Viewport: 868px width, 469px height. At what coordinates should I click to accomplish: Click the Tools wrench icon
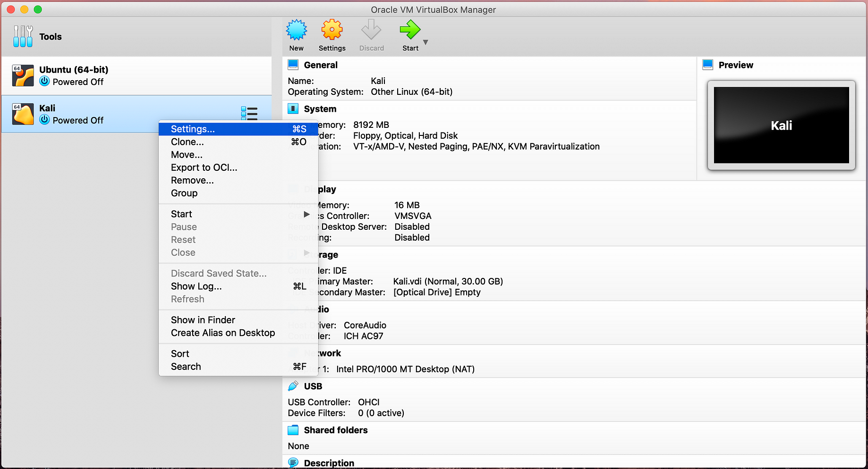(x=23, y=36)
